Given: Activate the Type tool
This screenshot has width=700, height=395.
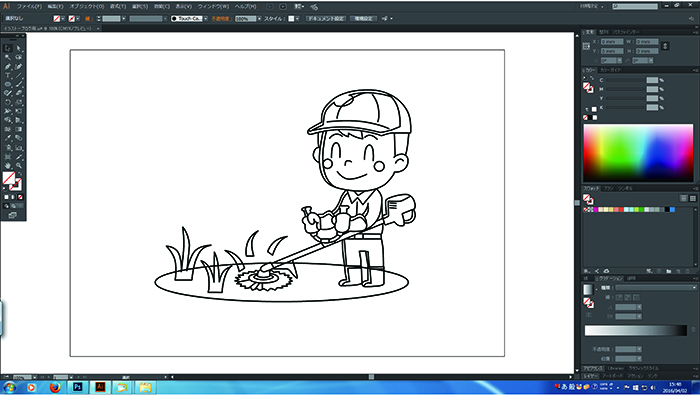Looking at the screenshot, I should pos(8,75).
